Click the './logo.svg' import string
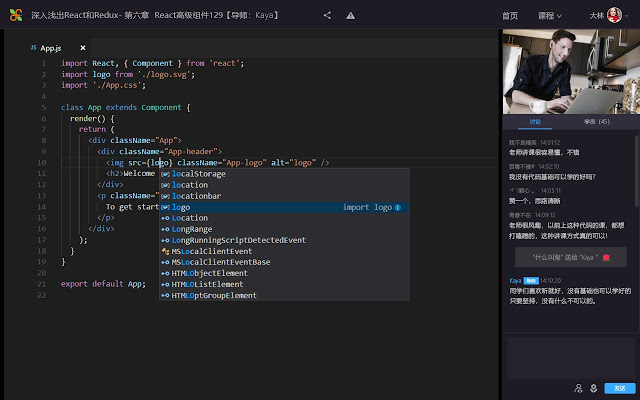 164,75
